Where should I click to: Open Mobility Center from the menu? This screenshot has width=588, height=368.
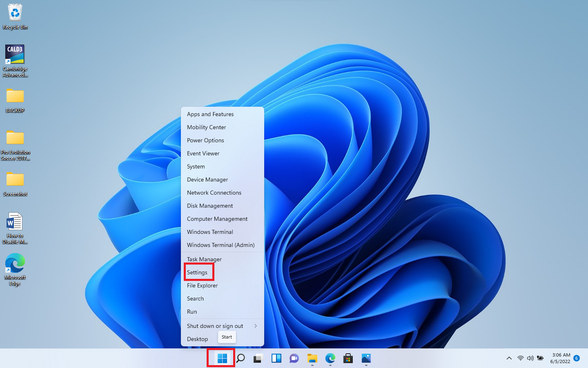[x=223, y=127]
